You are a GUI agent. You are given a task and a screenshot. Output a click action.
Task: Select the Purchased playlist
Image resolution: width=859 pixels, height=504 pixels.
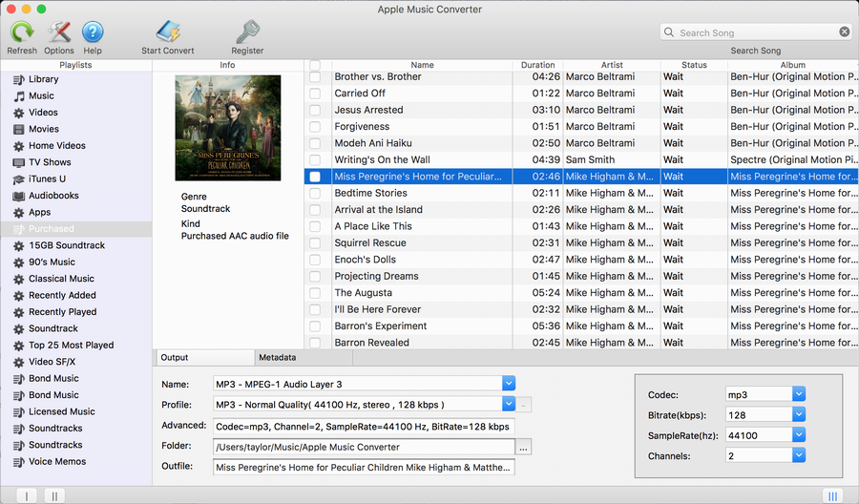click(75, 229)
